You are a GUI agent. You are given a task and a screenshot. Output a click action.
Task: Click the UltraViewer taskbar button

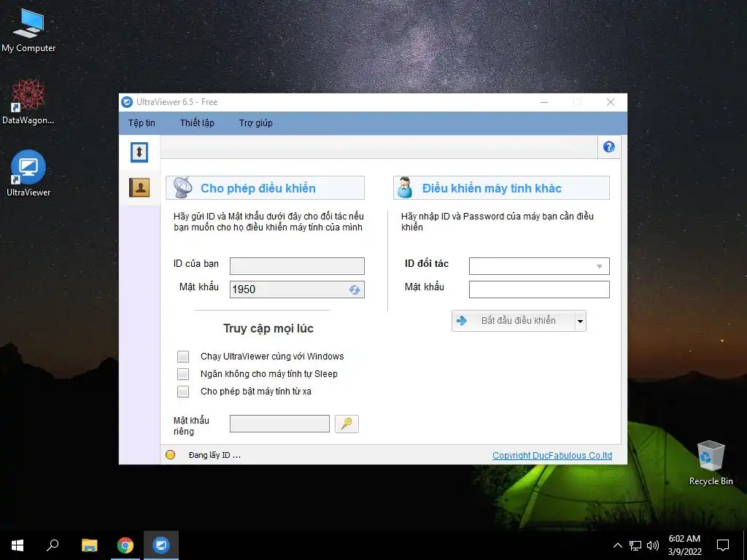161,545
